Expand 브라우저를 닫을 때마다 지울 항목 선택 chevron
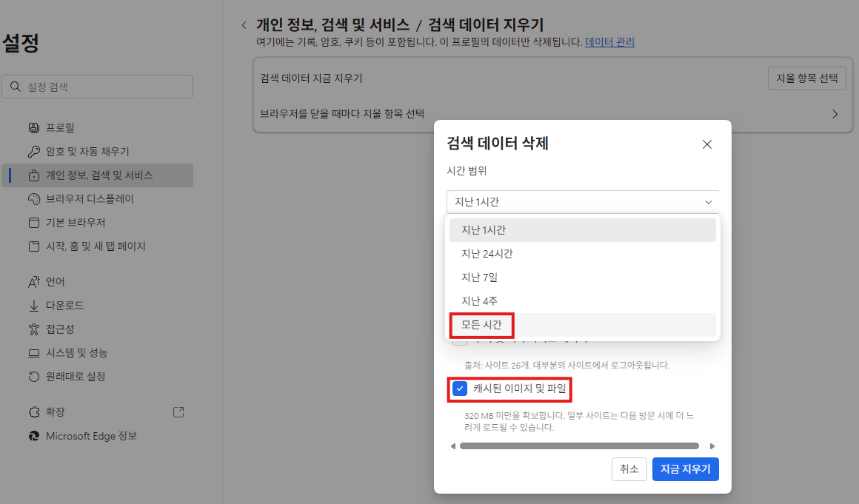Viewport: 859px width, 504px height. 835,114
